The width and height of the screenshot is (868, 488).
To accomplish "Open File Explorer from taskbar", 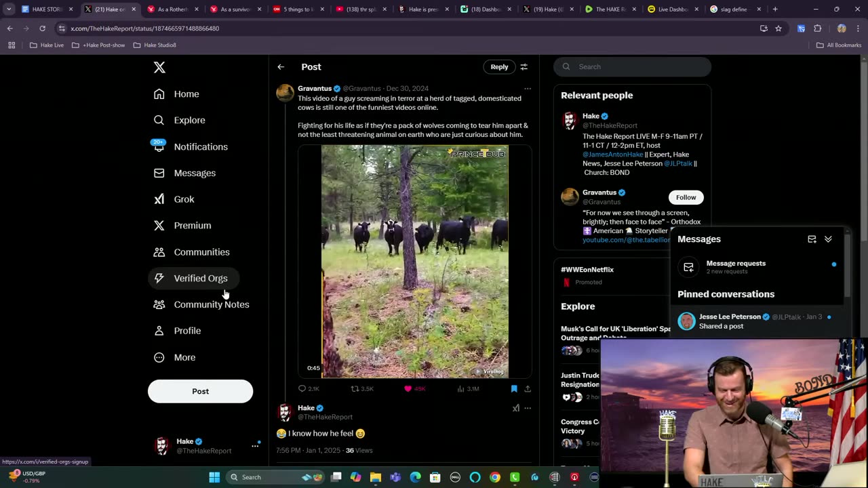I will point(376,477).
